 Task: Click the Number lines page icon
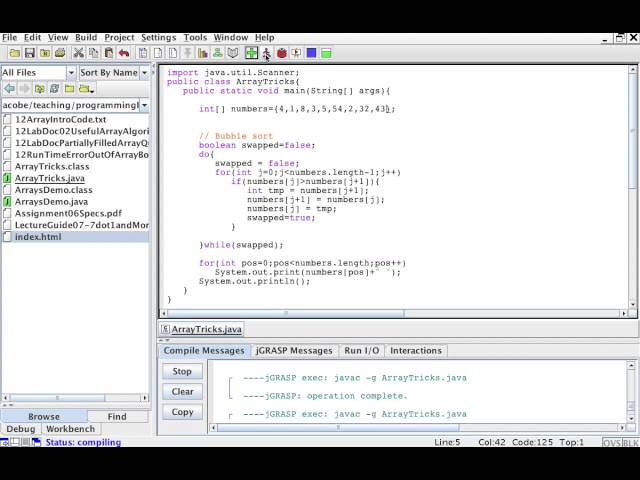pyautogui.click(x=173, y=53)
